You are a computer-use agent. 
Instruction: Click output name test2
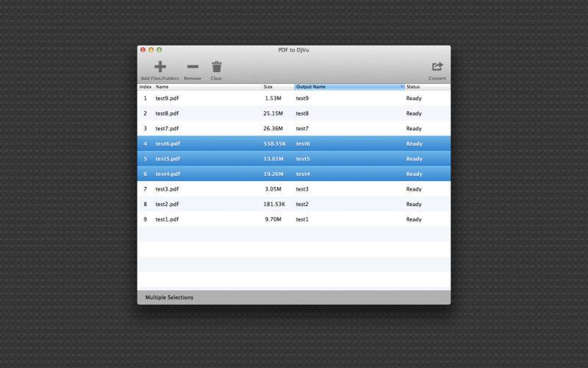click(302, 205)
